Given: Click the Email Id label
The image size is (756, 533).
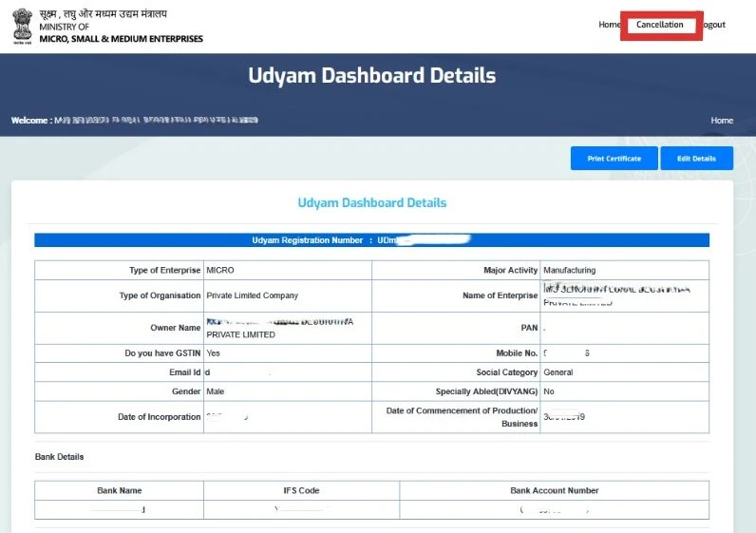Looking at the screenshot, I should click(x=184, y=372).
